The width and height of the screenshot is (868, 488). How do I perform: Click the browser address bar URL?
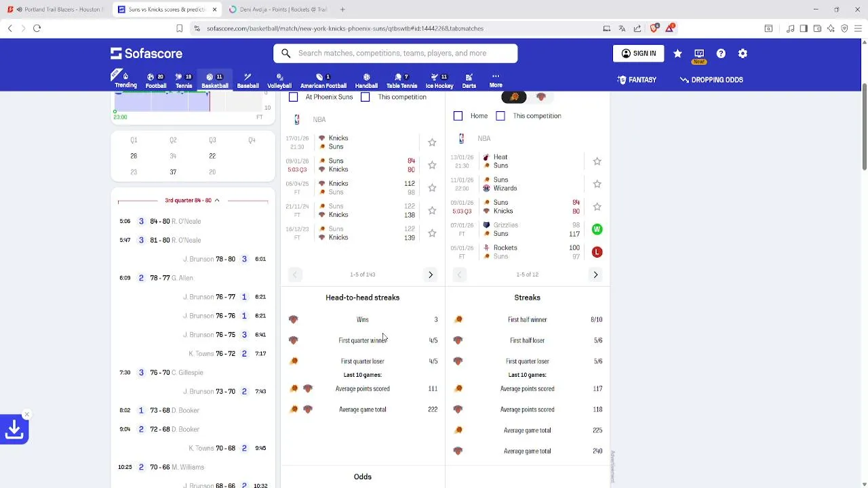coord(345,28)
